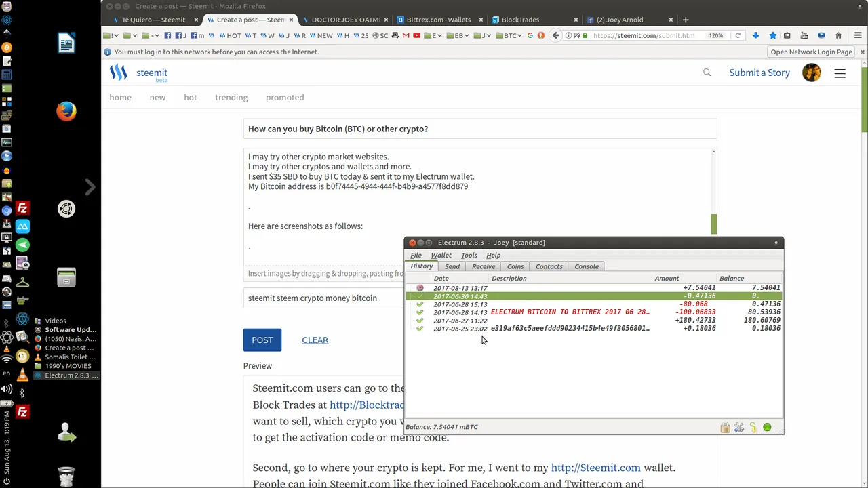Select transaction e319af63c5aeefddd row

point(593,329)
